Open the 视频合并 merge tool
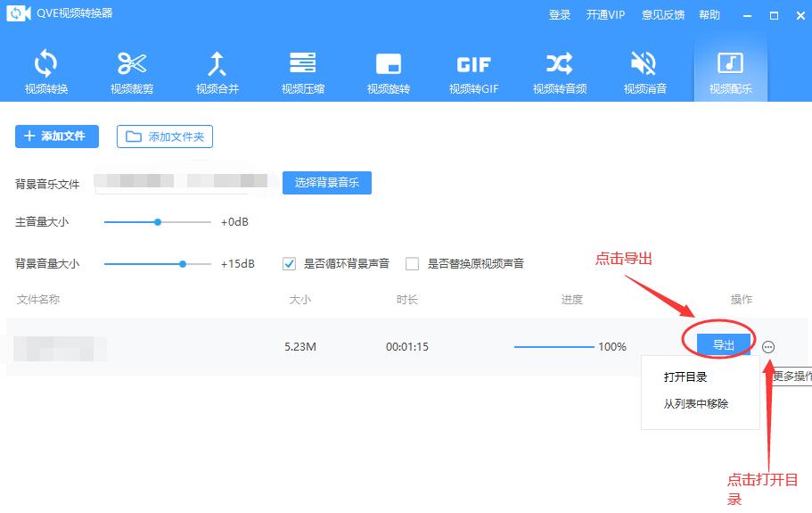Screen dimensions: 812x513 [x=217, y=71]
